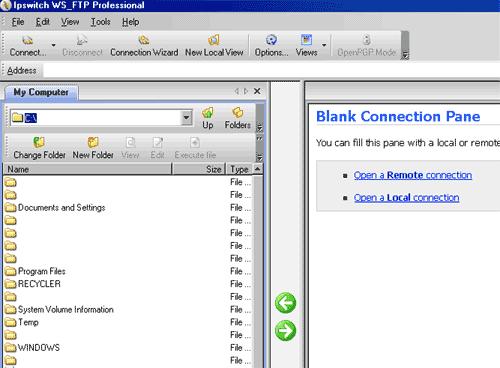Image resolution: width=500 pixels, height=368 pixels.
Task: Click the Edit file icon
Action: coord(157,148)
